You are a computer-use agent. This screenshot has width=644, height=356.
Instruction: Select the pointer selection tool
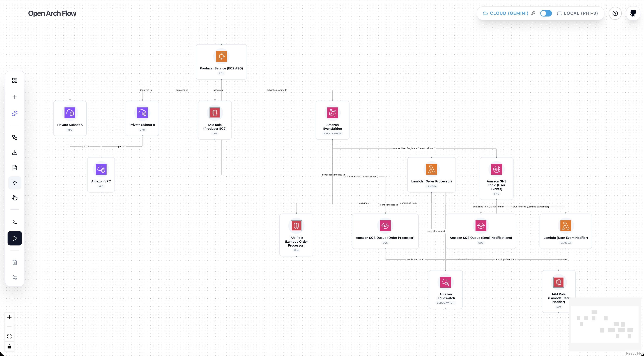(x=15, y=183)
